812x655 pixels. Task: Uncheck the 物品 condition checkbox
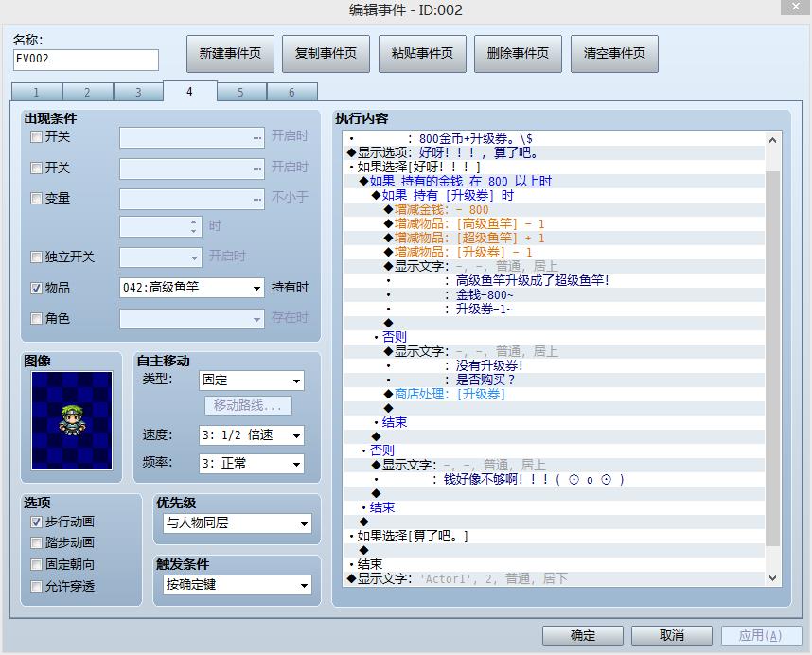(36, 288)
